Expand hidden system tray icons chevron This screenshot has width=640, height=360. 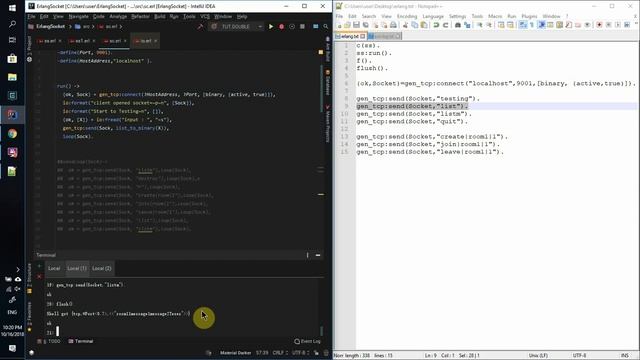click(x=18, y=269)
